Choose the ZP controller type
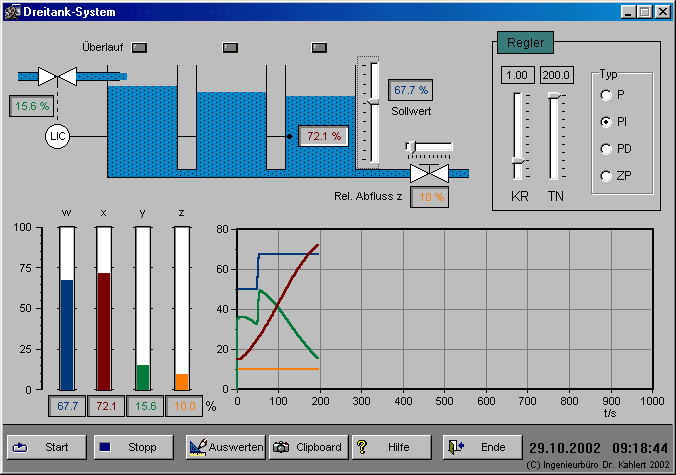 (x=606, y=176)
